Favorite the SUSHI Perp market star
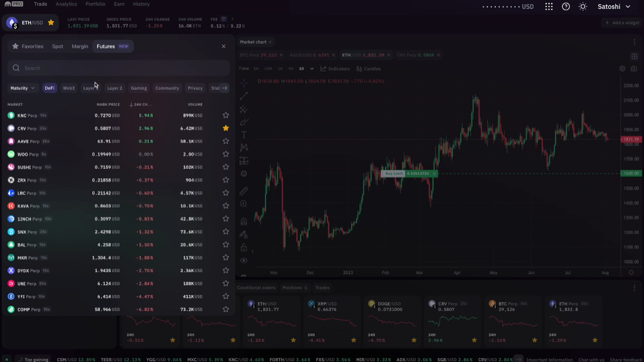The image size is (644, 362). (226, 167)
